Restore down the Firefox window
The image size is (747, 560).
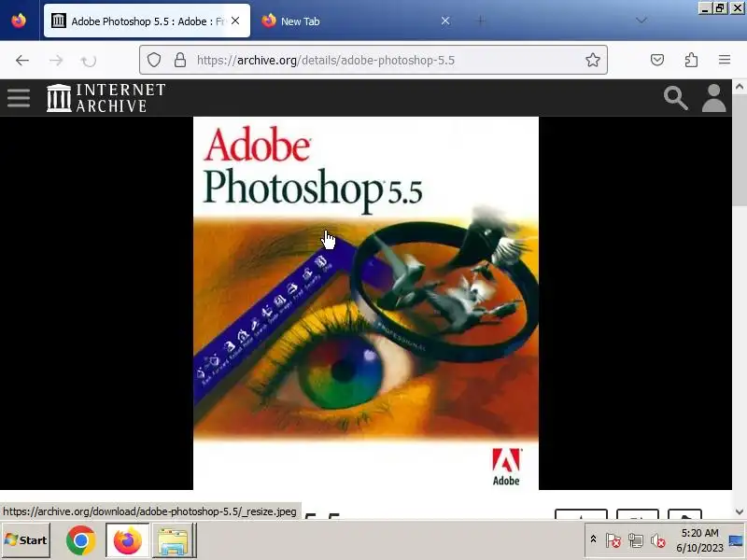720,7
